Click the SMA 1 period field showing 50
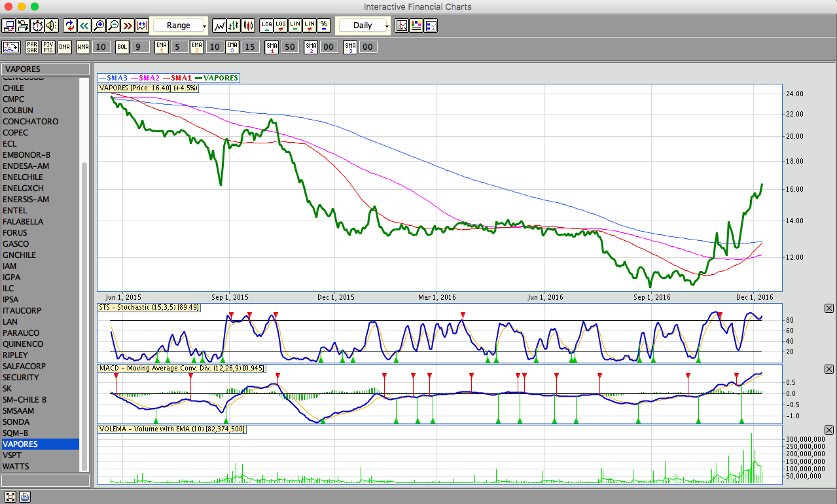 click(x=291, y=47)
